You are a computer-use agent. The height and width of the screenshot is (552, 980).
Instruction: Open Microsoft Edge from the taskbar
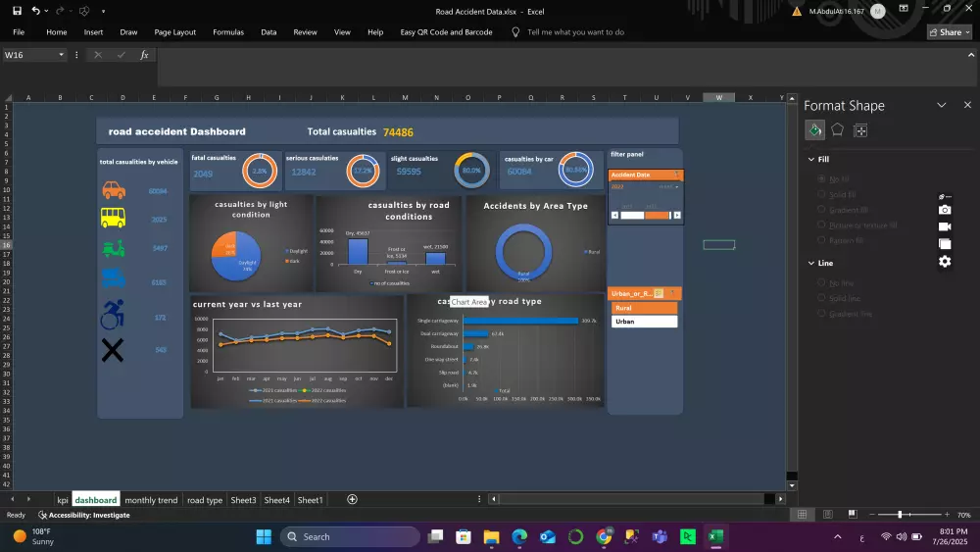(519, 536)
